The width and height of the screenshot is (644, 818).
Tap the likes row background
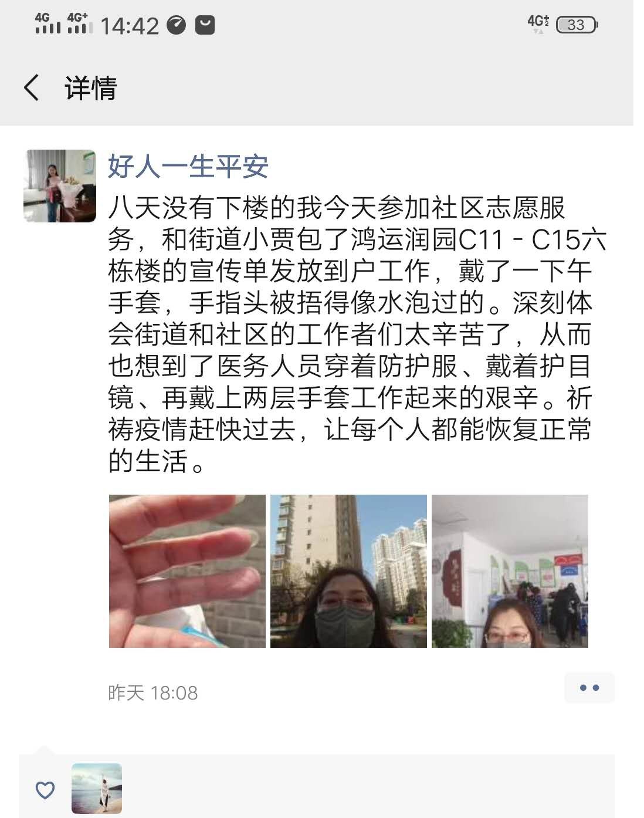(x=317, y=786)
